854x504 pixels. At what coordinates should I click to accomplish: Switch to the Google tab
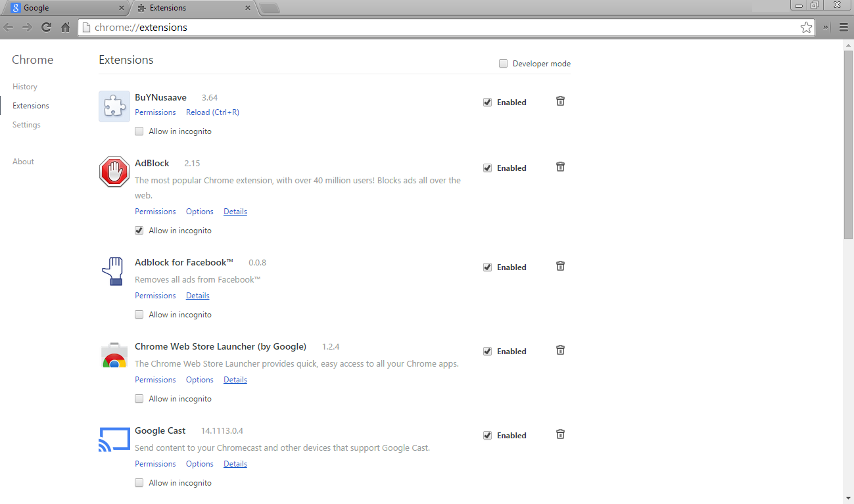pyautogui.click(x=67, y=8)
